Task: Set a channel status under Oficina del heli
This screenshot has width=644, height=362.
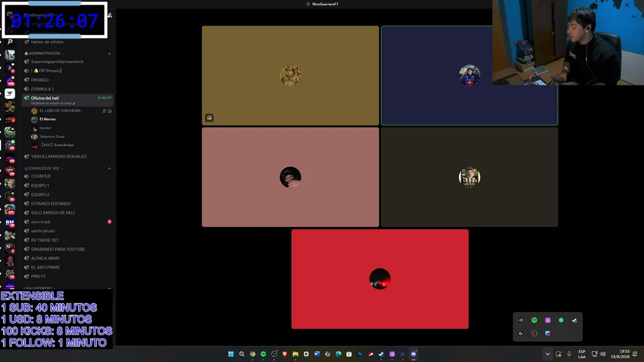Action: click(53, 103)
